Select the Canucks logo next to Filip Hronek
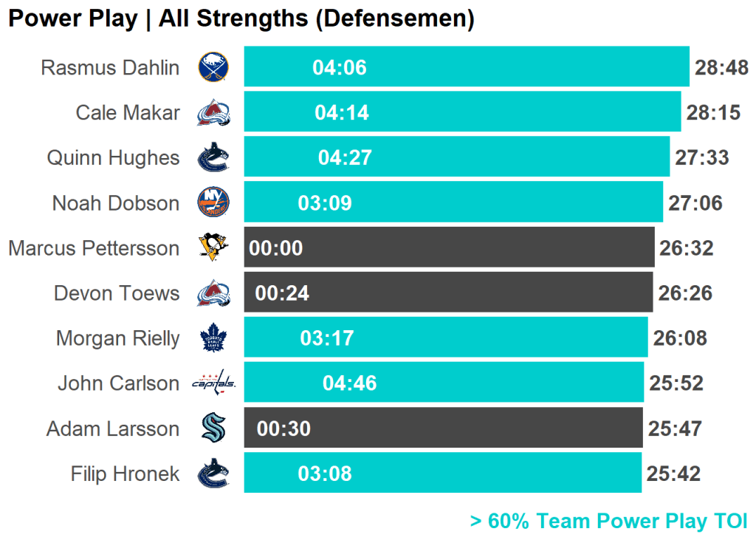The height and width of the screenshot is (540, 756). point(213,474)
